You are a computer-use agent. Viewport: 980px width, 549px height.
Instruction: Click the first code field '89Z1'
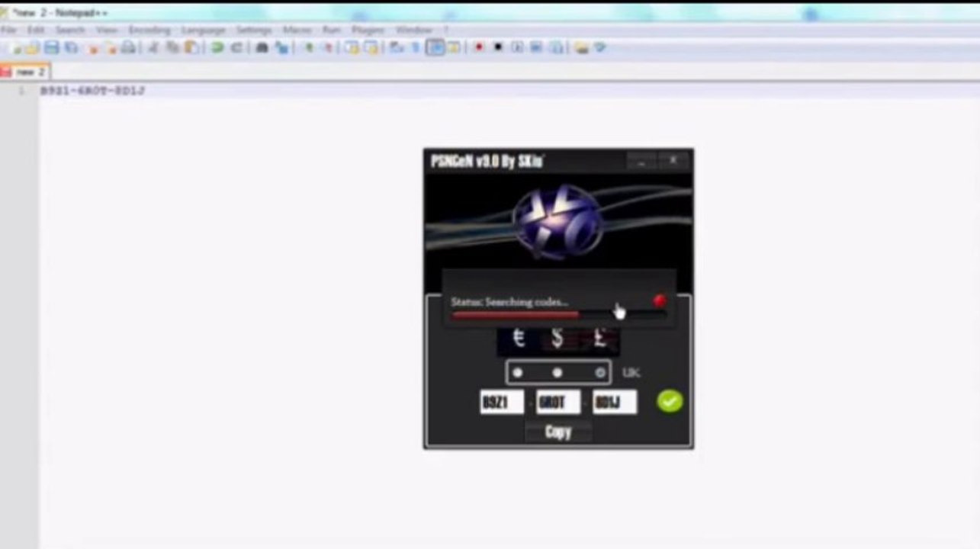pos(502,402)
